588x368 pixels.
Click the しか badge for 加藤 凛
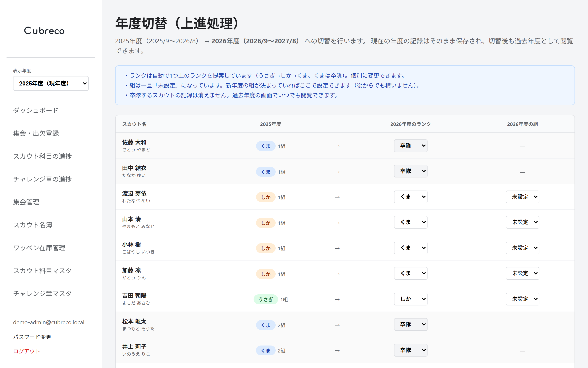[266, 274]
